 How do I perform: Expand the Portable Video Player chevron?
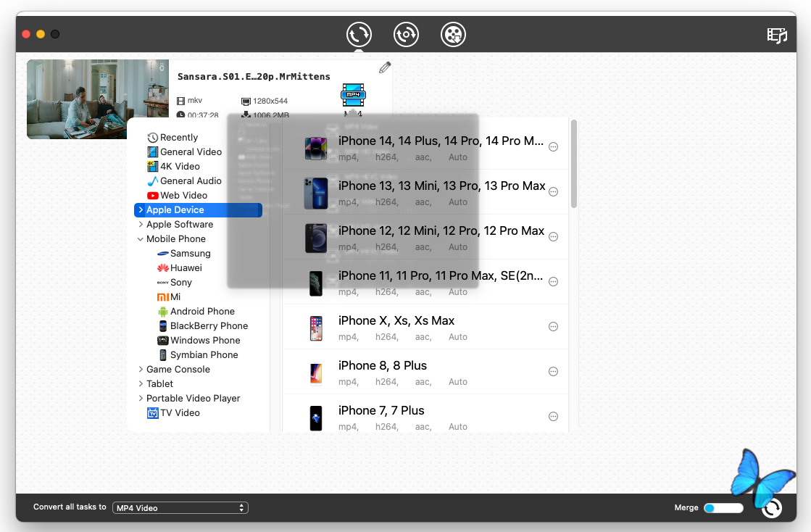click(x=141, y=398)
